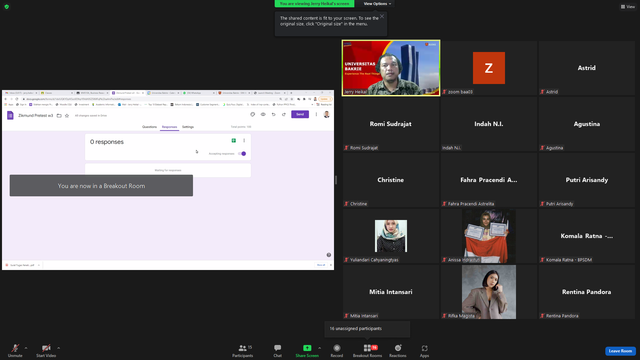640x360 pixels.
Task: Switch to the Responses tab in Google Forms
Action: coord(169,127)
